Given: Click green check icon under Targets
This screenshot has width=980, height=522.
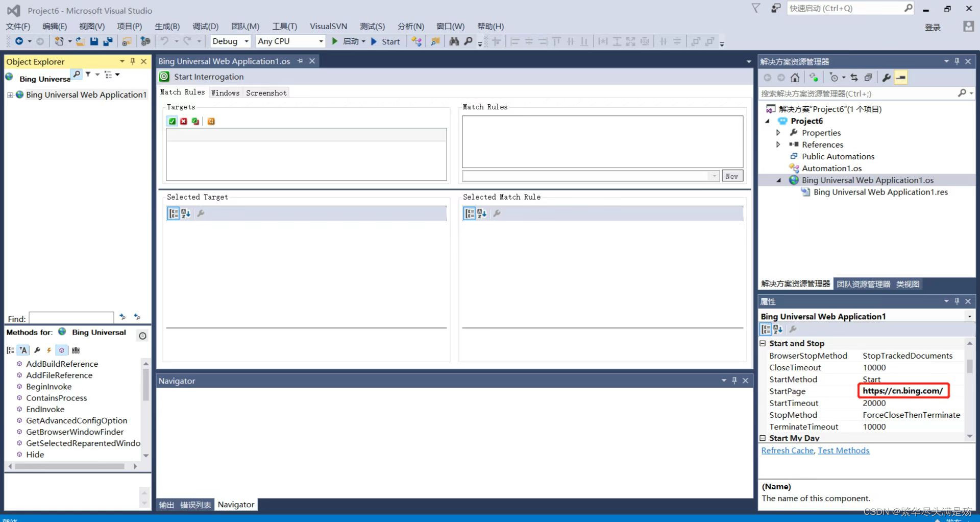Looking at the screenshot, I should tap(172, 121).
